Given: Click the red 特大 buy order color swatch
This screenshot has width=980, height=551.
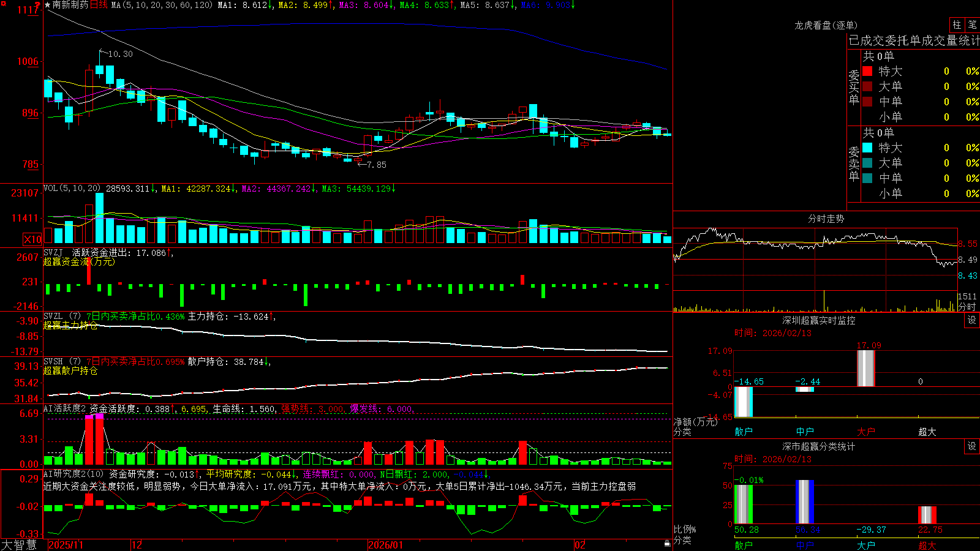Looking at the screenshot, I should pos(867,71).
